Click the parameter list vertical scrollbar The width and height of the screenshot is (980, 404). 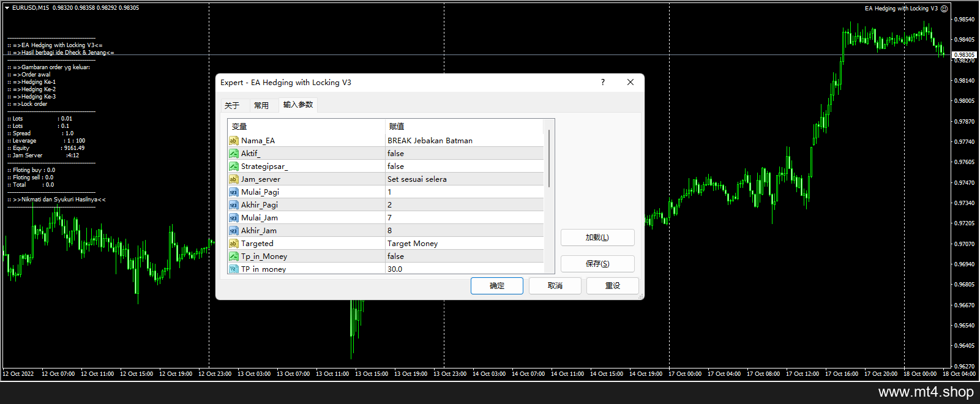click(549, 159)
